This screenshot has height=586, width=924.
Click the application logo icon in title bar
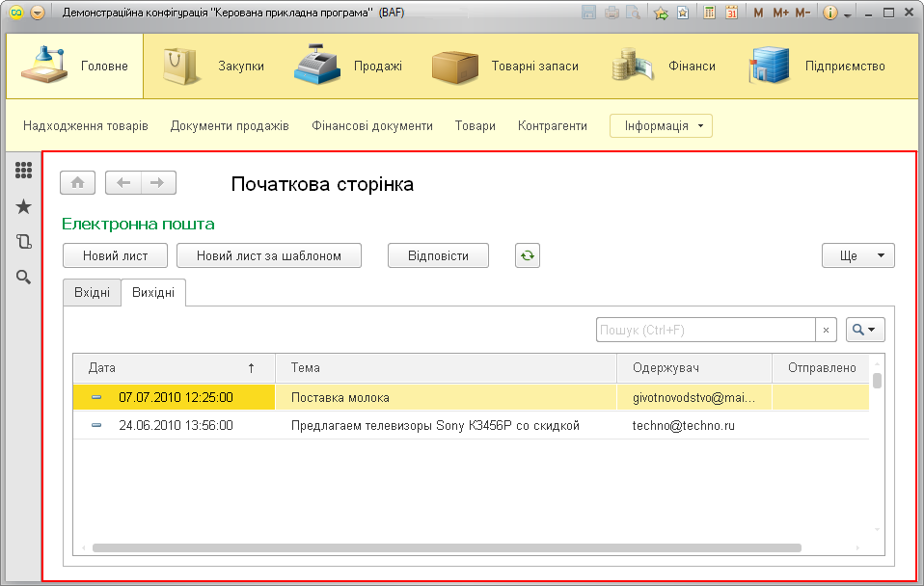pos(15,13)
